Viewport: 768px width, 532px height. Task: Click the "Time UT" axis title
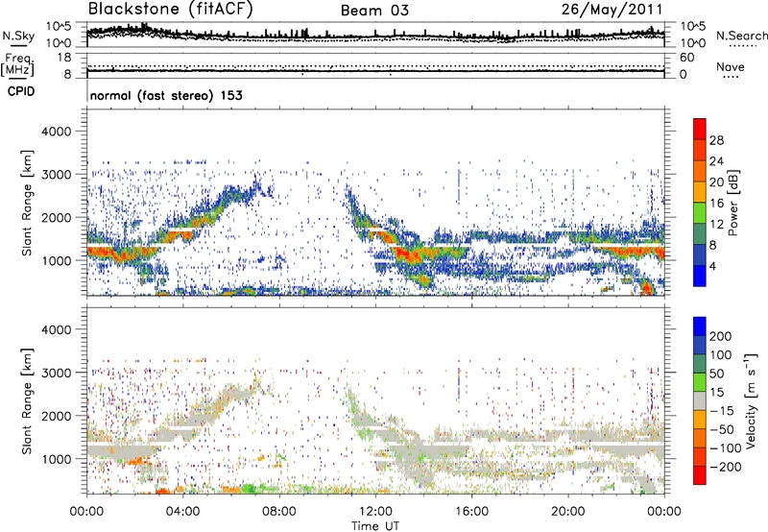pos(375,525)
